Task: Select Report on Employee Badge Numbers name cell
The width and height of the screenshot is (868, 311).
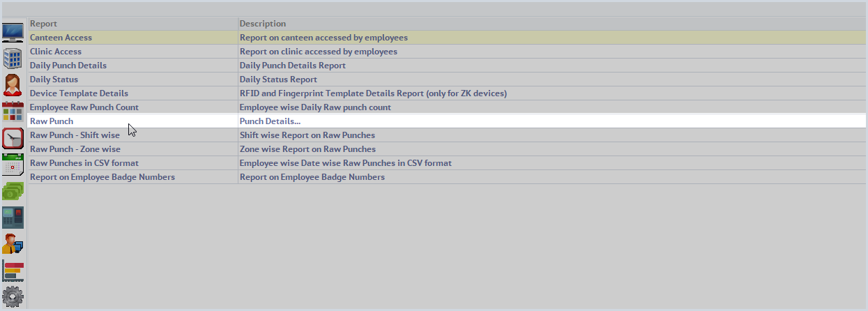Action: (x=133, y=177)
